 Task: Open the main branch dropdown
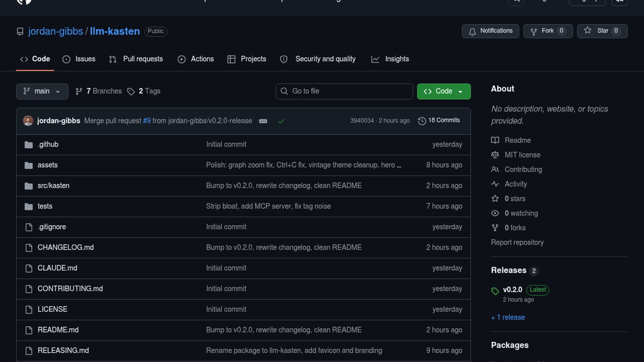42,91
